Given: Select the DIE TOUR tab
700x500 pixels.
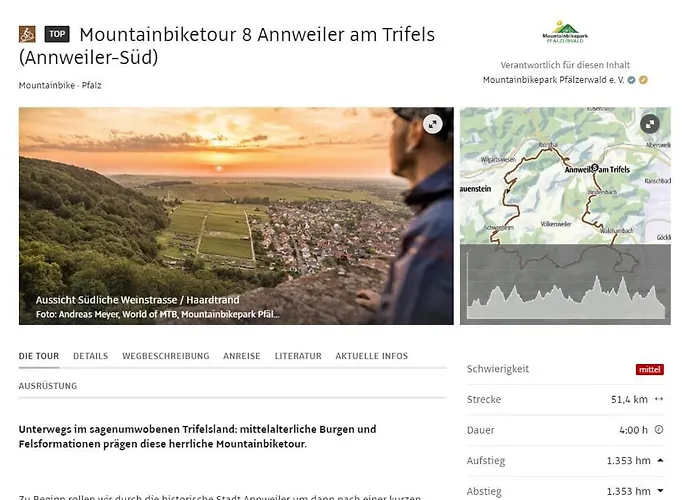Looking at the screenshot, I should point(39,356).
